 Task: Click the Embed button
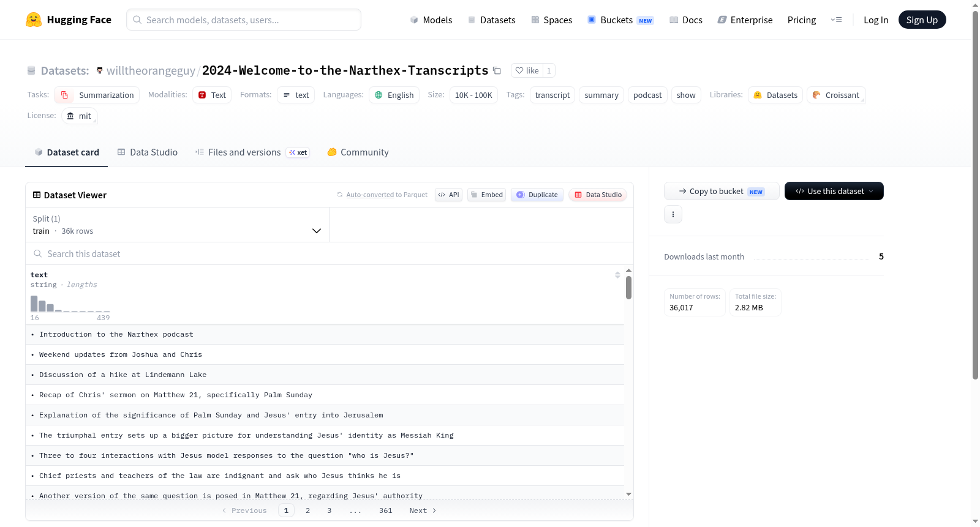[x=487, y=195]
